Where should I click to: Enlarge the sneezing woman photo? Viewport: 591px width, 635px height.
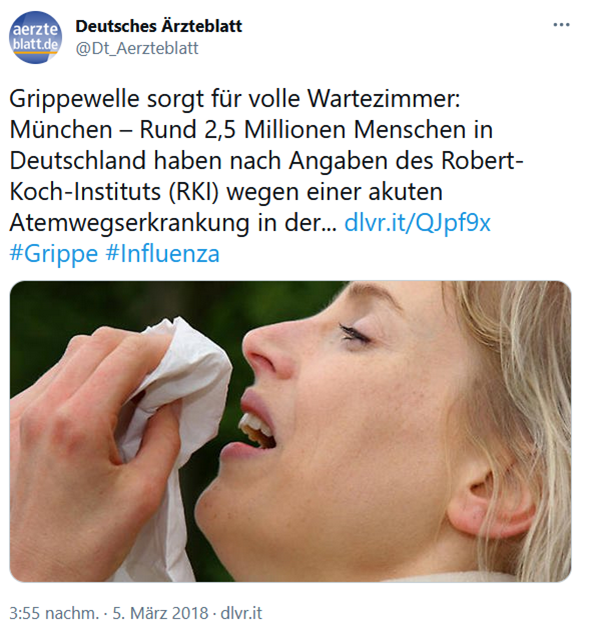[x=290, y=431]
